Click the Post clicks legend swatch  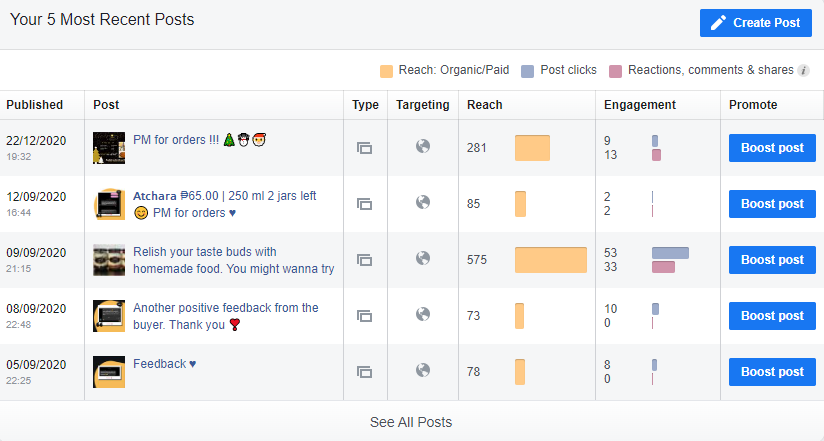click(x=528, y=71)
